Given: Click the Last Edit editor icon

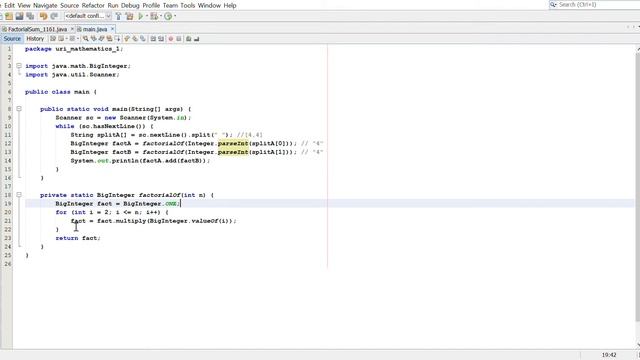Looking at the screenshot, I should tap(53, 39).
